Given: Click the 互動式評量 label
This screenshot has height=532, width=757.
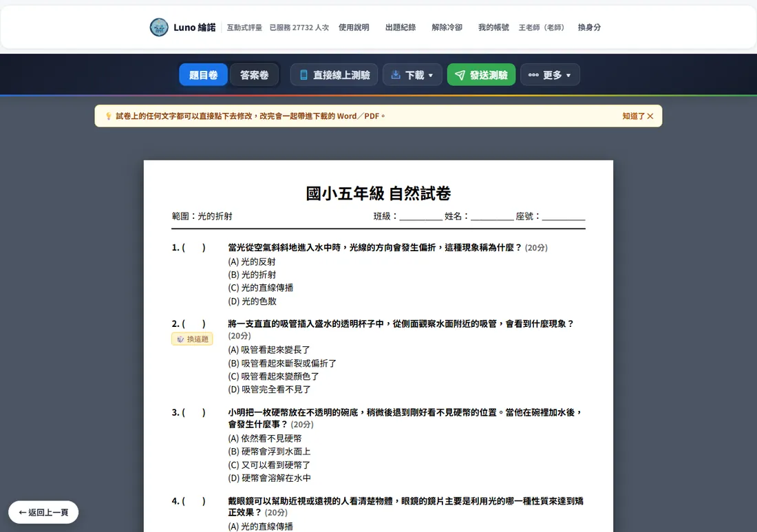Looking at the screenshot, I should (x=244, y=28).
